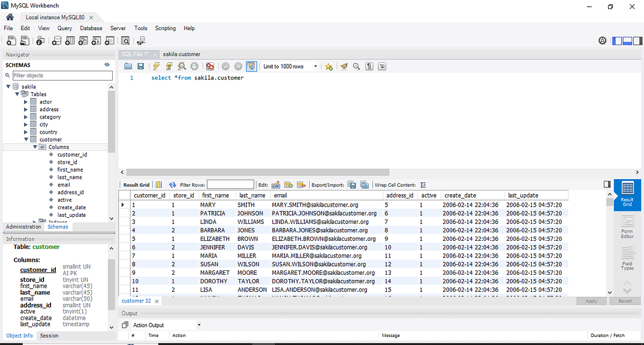Click the create new view icon
This screenshot has height=345, width=644.
pos(83,40)
